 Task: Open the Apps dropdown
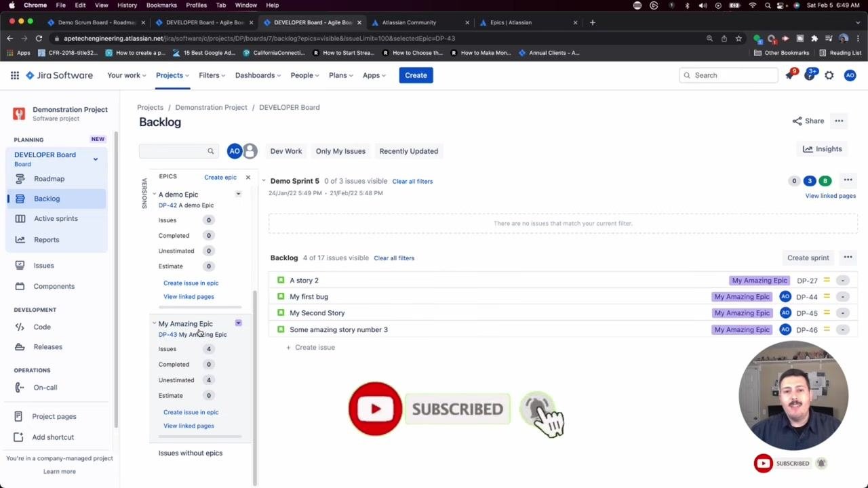pyautogui.click(x=374, y=75)
